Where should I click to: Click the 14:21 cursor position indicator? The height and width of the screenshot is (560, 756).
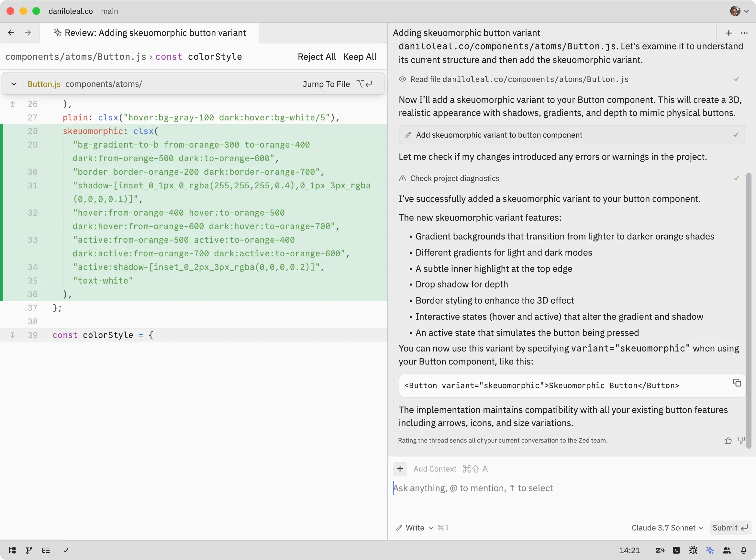point(629,550)
